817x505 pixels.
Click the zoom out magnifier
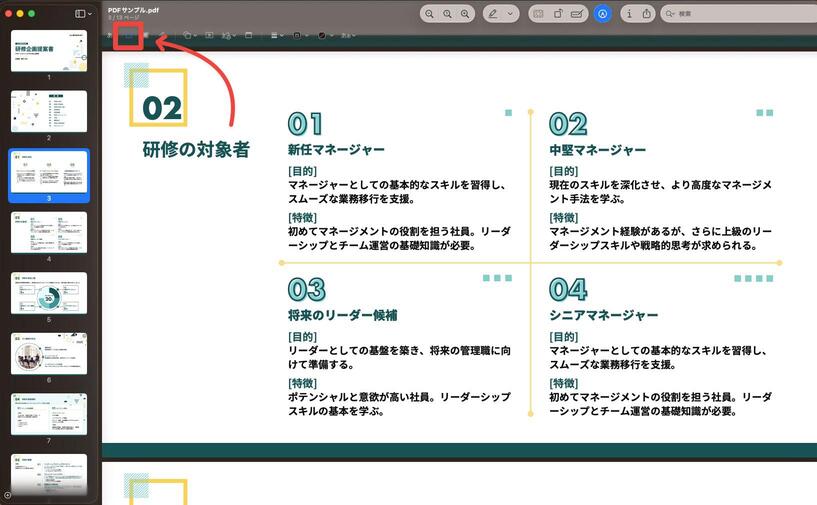click(x=429, y=14)
